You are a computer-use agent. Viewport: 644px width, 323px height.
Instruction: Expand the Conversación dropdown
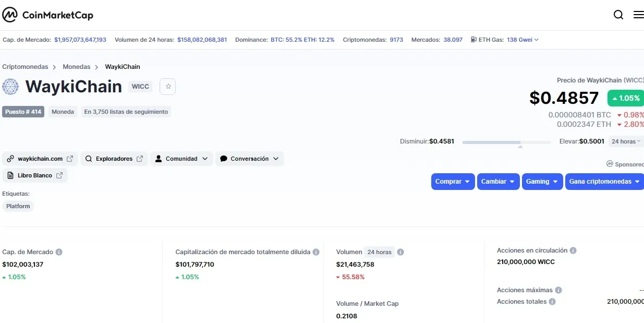tap(250, 159)
